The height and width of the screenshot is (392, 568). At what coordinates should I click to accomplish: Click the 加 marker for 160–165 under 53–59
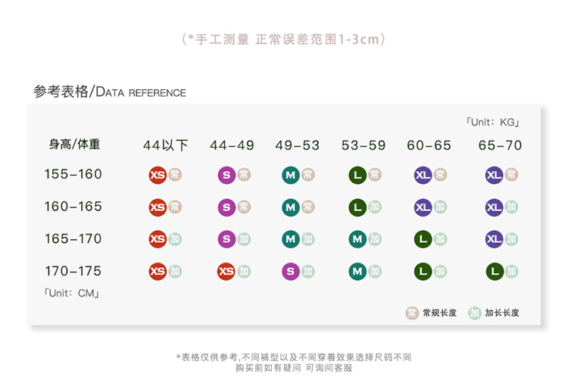pyautogui.click(x=375, y=207)
